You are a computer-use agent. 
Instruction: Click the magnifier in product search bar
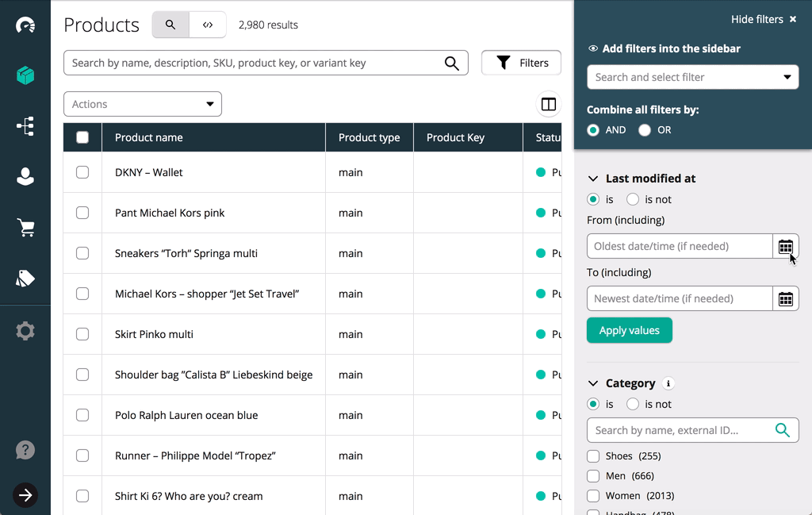(452, 63)
